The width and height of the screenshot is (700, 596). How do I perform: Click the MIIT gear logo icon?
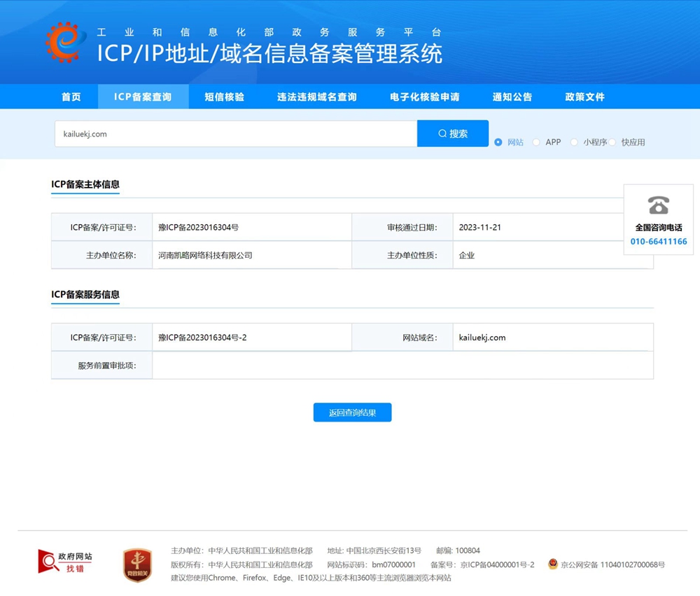[66, 43]
